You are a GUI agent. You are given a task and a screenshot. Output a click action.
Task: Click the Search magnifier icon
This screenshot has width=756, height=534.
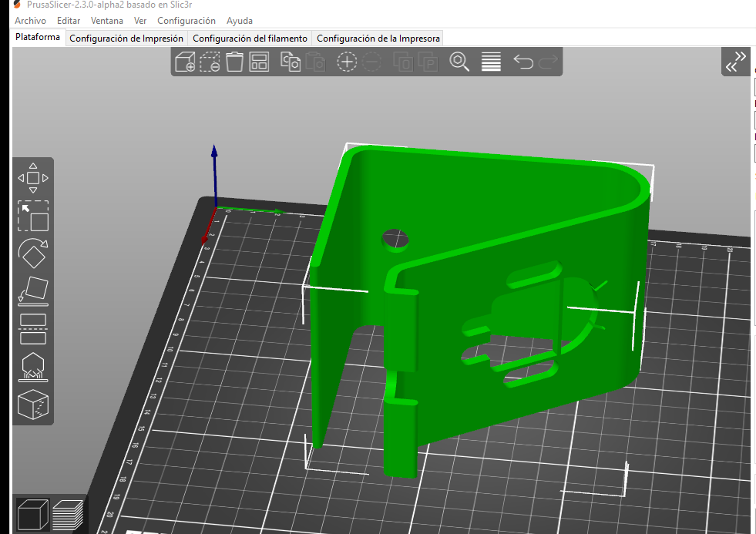point(459,62)
